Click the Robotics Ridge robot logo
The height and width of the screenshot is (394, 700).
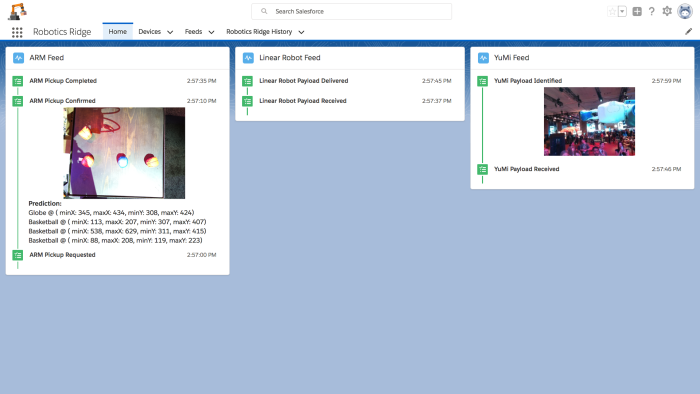17,11
